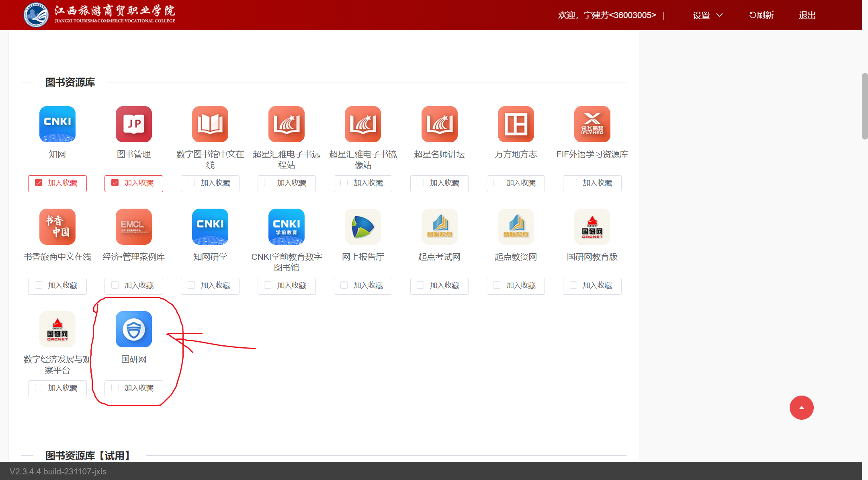This screenshot has width=868, height=480.
Task: Open 起点教资网 icon
Action: (516, 227)
